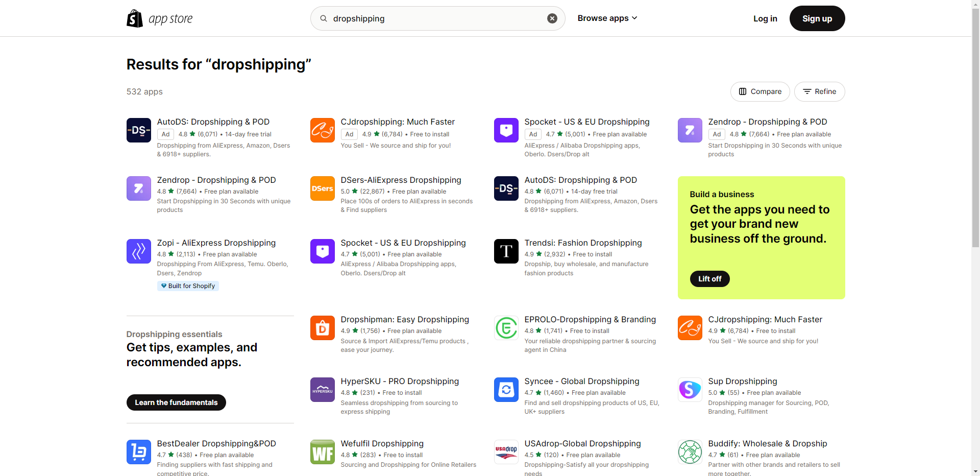Click the Log in link
The height and width of the screenshot is (476, 980).
point(765,18)
